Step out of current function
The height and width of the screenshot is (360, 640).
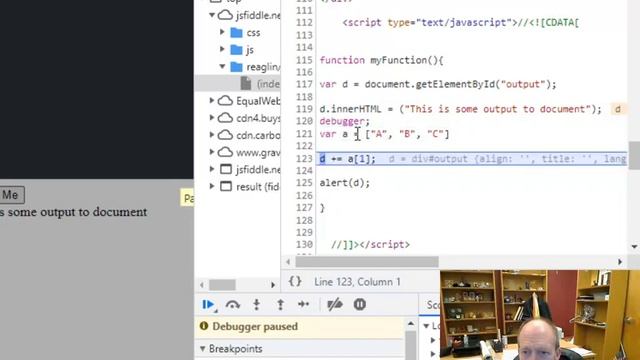click(280, 304)
